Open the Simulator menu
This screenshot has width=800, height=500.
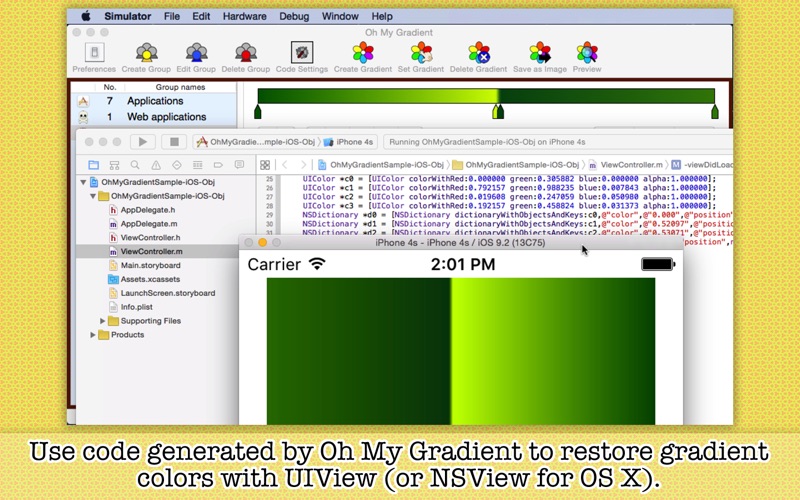coord(128,16)
